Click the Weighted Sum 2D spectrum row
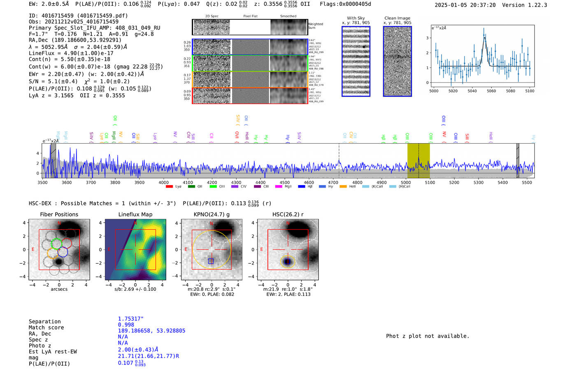576x392 pixels. (250, 27)
